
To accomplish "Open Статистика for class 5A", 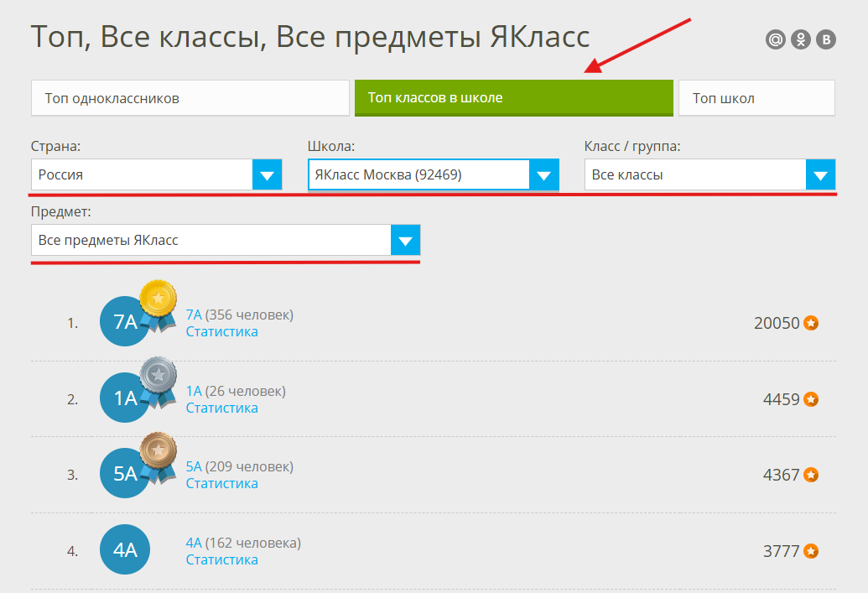I will pos(222,483).
